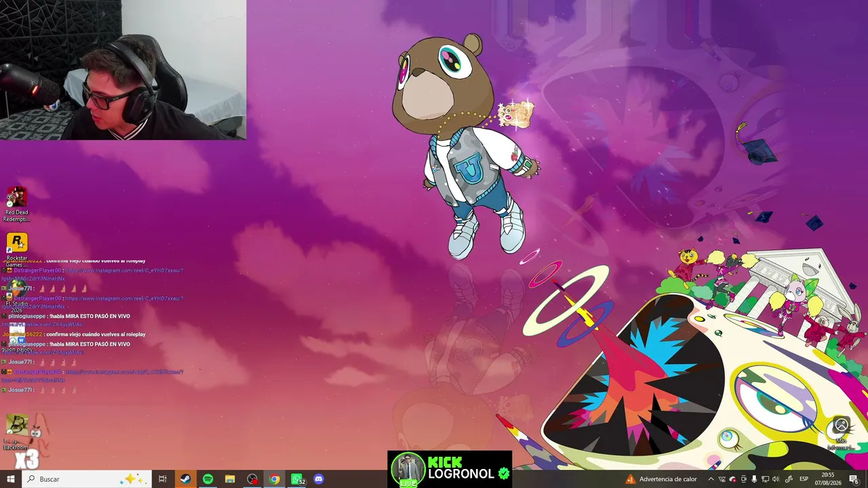Open the clock showing 20:55
This screenshot has height=488, width=868.
click(828, 479)
